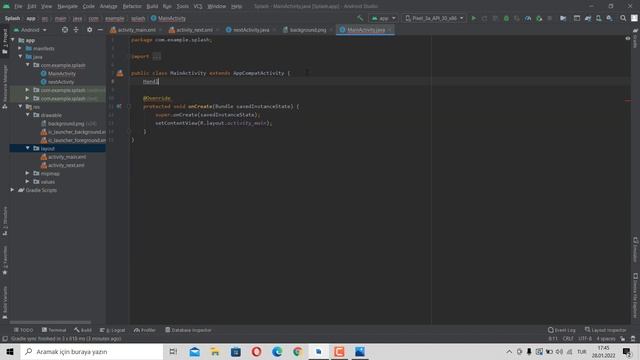Expand Gradle Scripts node

pos(12,190)
